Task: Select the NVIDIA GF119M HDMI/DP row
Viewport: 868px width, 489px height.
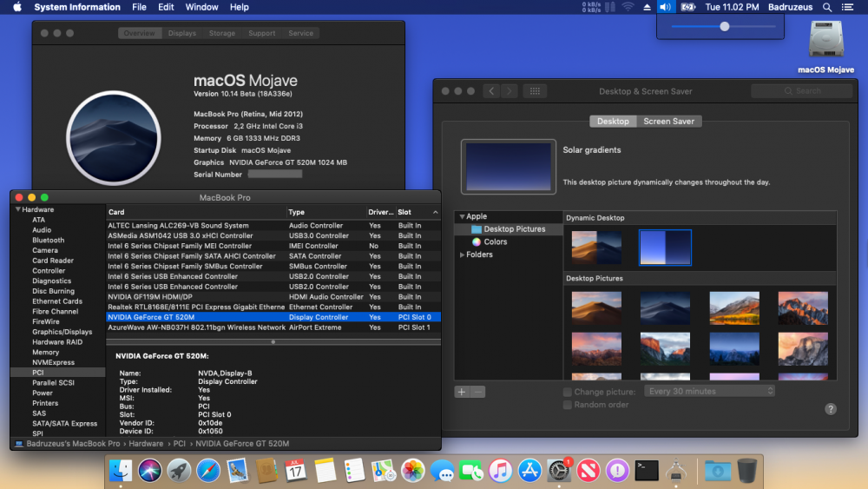Action: (273, 297)
